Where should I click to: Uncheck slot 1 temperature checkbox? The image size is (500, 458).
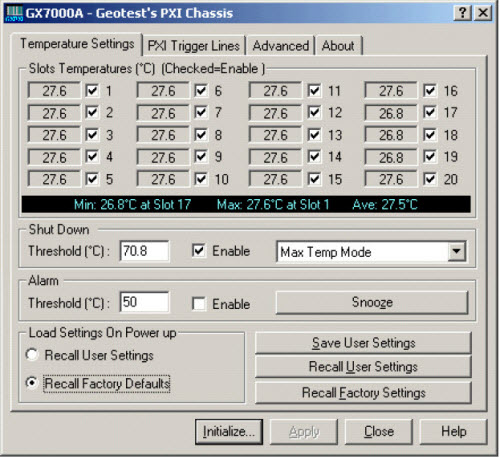[92, 91]
